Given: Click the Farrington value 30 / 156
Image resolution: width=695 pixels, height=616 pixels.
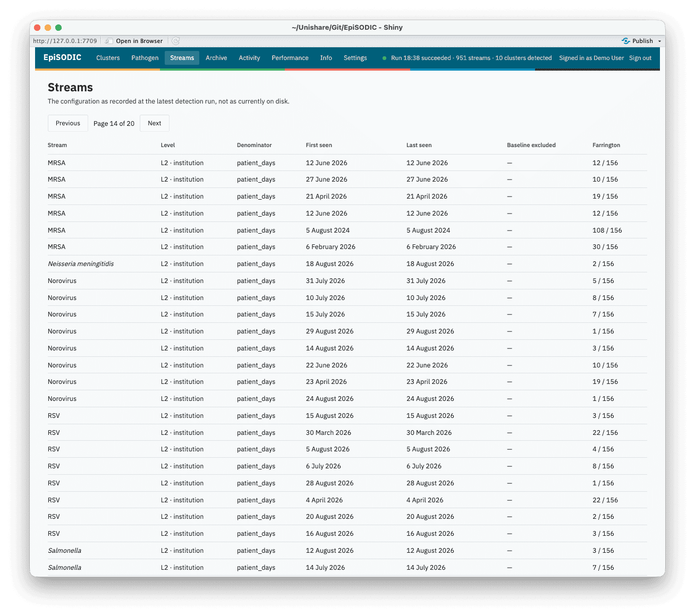Looking at the screenshot, I should click(x=605, y=247).
